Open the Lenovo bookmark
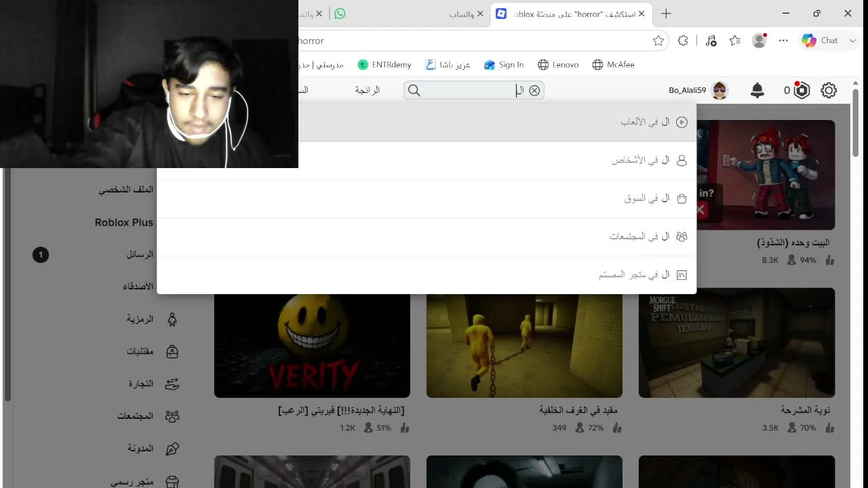868x488 pixels. [558, 64]
